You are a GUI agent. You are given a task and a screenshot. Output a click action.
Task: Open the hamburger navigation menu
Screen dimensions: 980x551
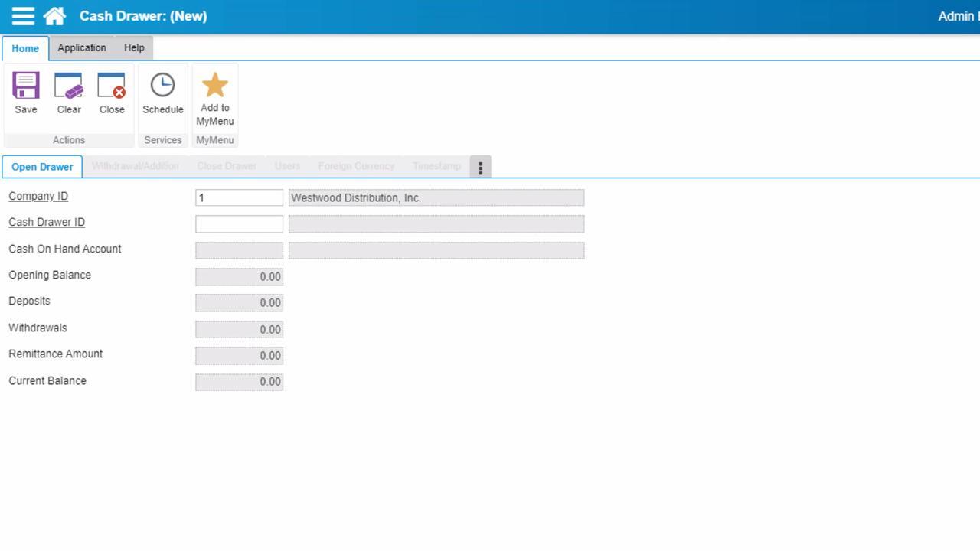coord(23,16)
